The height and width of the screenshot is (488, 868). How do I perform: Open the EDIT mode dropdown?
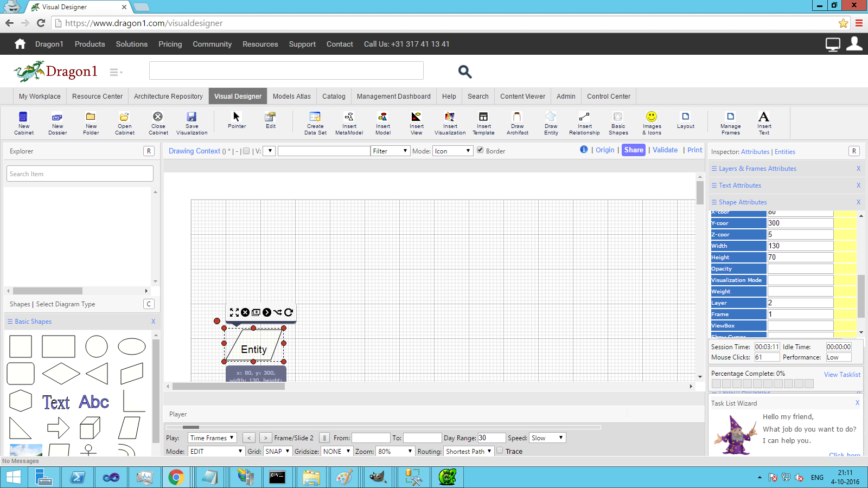coord(216,451)
